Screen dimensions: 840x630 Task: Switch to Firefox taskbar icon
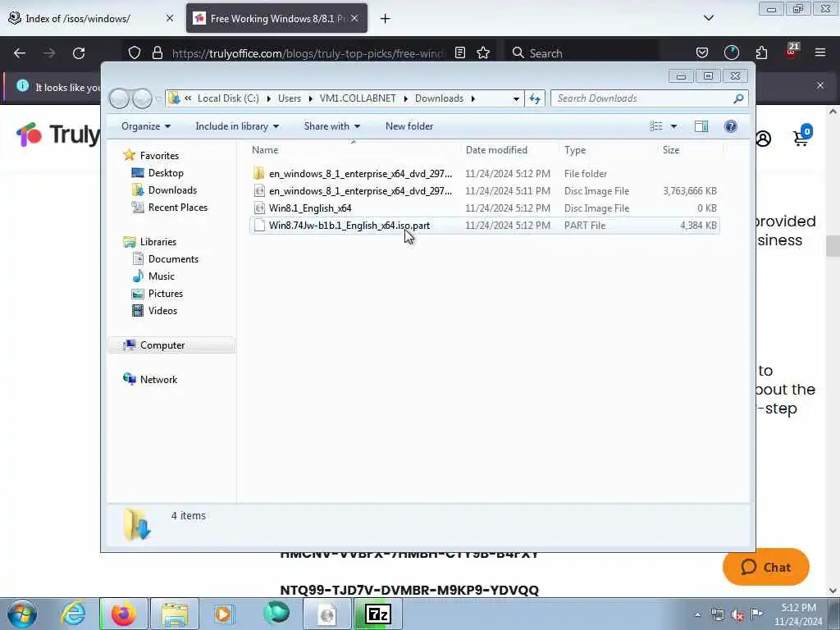124,614
